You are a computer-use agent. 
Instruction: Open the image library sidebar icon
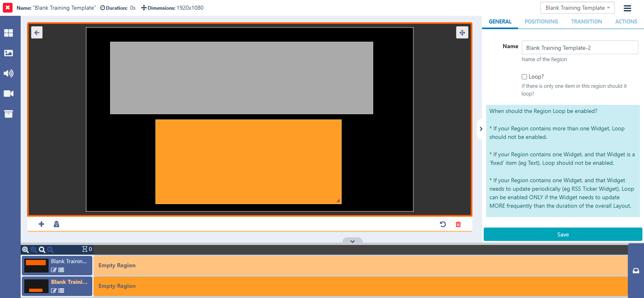(x=9, y=53)
